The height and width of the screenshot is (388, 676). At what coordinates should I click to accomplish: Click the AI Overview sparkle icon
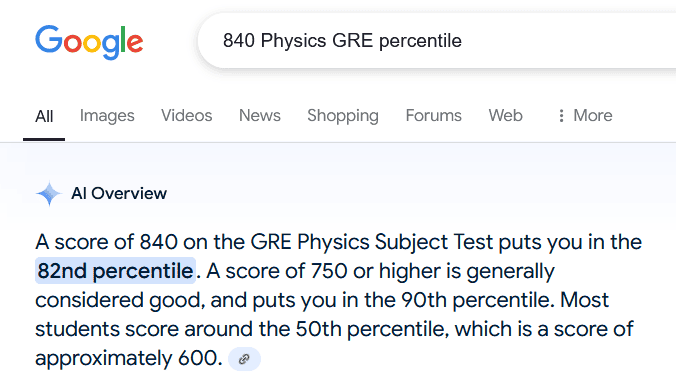pyautogui.click(x=49, y=194)
